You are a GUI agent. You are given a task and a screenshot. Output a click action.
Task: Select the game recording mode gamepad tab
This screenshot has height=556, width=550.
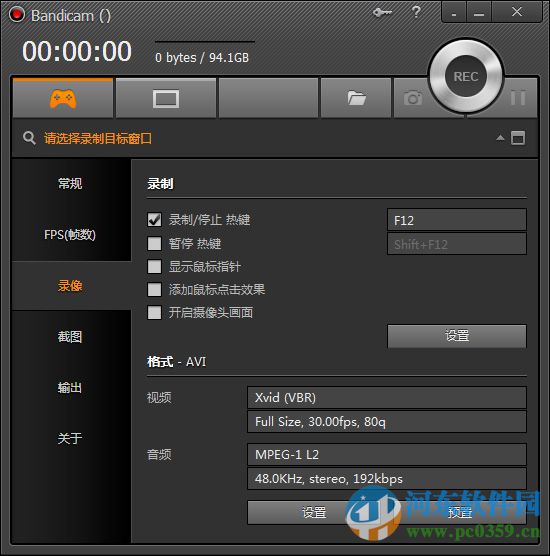[x=63, y=98]
